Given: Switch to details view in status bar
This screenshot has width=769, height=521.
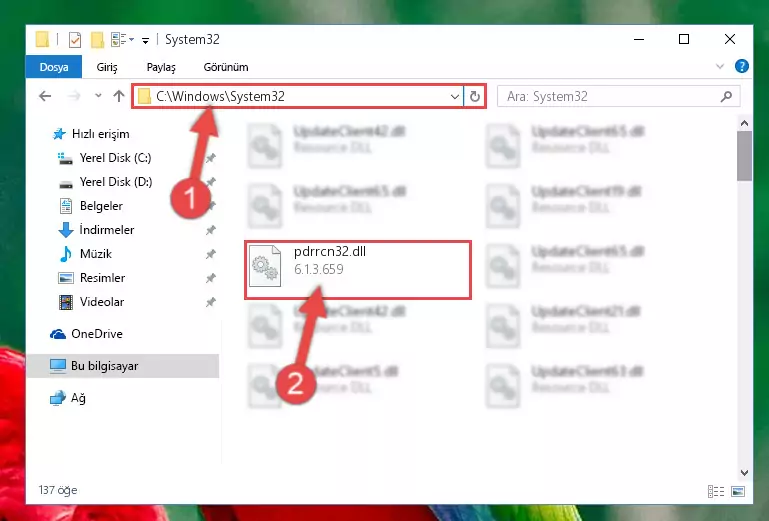Looking at the screenshot, I should coord(716,491).
